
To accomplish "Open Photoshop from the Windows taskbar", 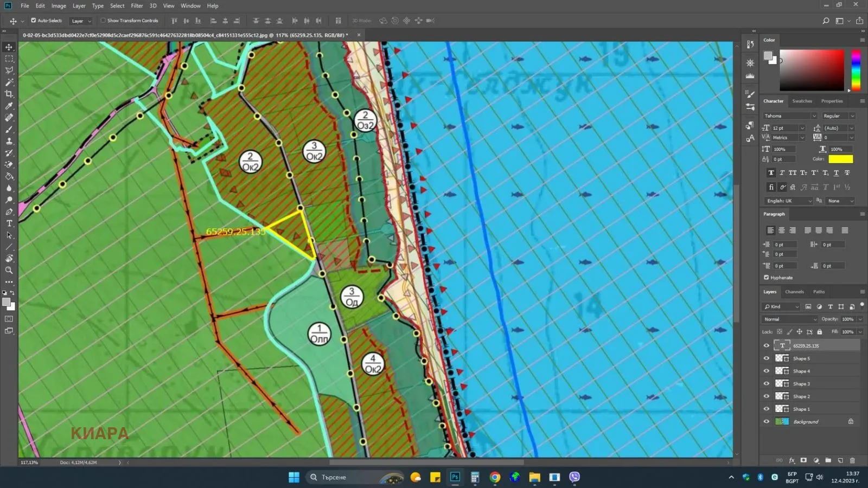I will 455,477.
